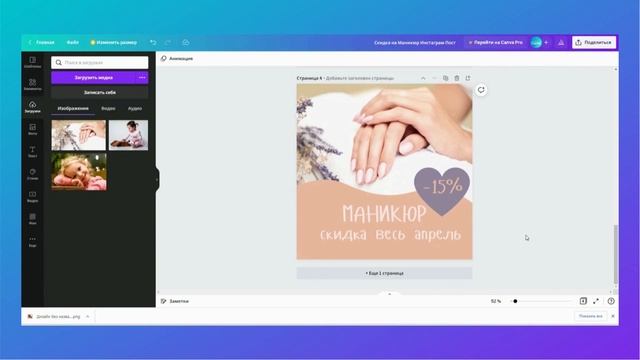Duplicate page 4 with the copy icon
This screenshot has width=640, height=360.
tap(446, 78)
